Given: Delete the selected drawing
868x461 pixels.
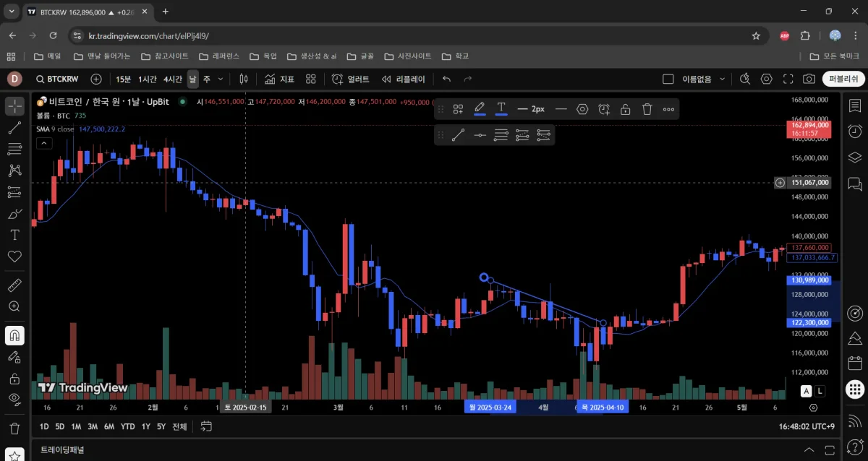Looking at the screenshot, I should tap(647, 109).
